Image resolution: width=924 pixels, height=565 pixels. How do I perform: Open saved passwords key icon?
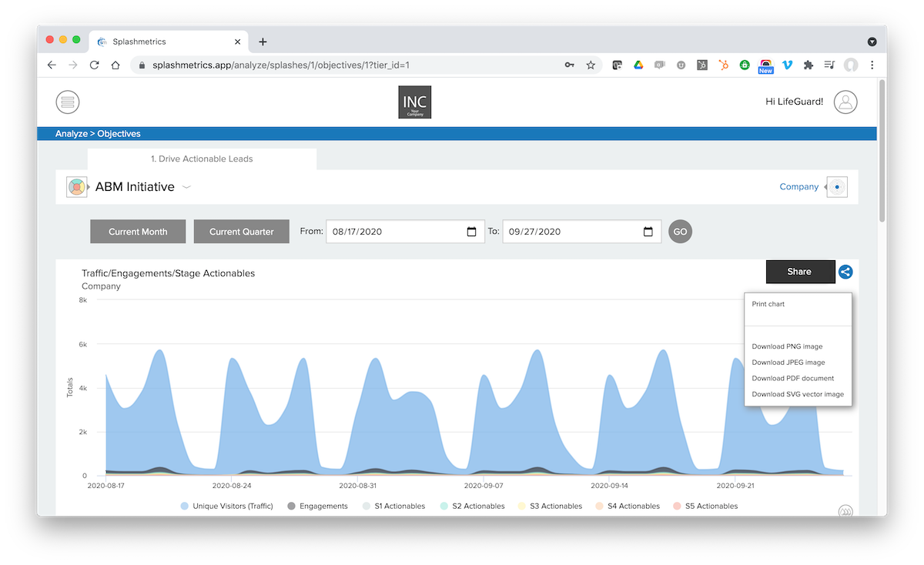click(570, 65)
